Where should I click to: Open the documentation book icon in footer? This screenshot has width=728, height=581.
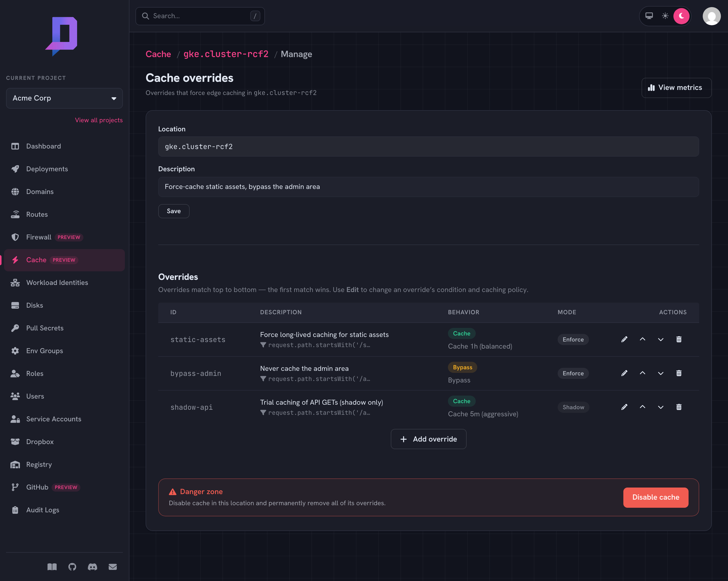tap(52, 567)
